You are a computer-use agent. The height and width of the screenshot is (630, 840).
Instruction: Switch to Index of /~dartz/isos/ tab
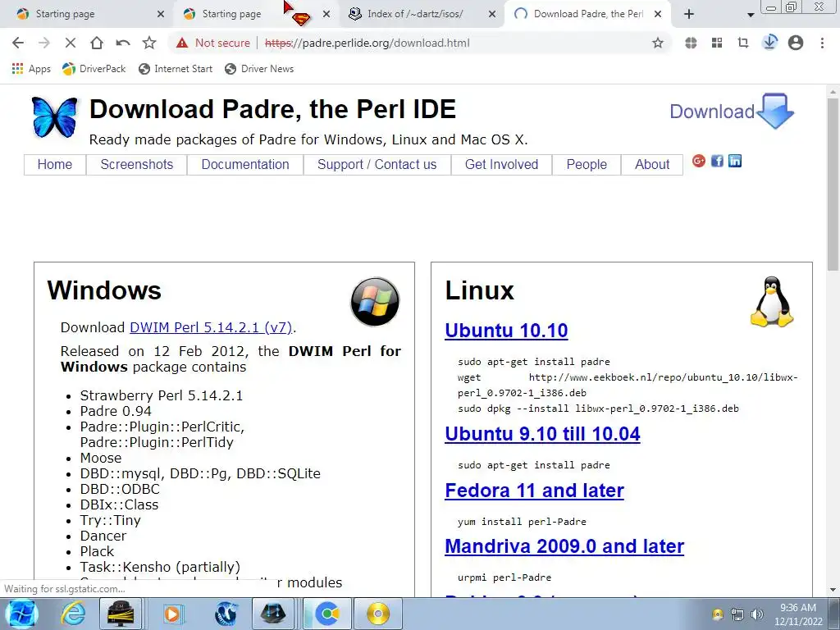[415, 14]
